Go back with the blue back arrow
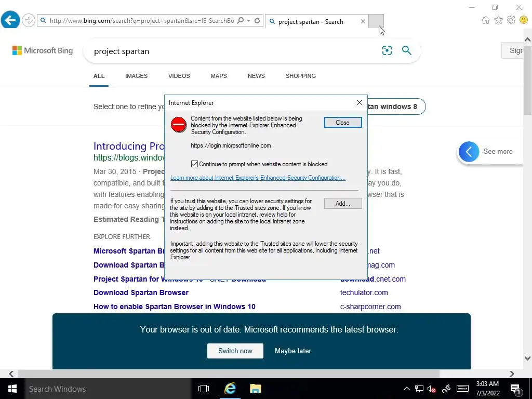Viewport: 532px width, 399px height. pos(10,20)
